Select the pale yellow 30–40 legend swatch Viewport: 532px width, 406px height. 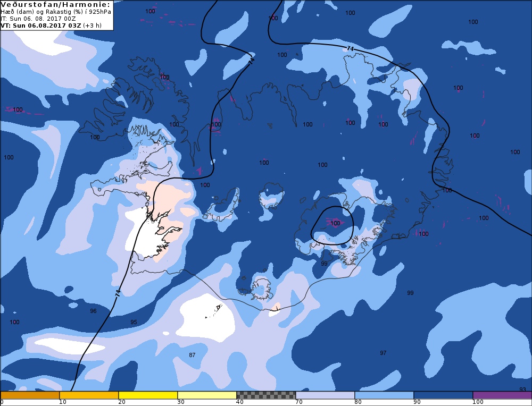tap(207, 395)
